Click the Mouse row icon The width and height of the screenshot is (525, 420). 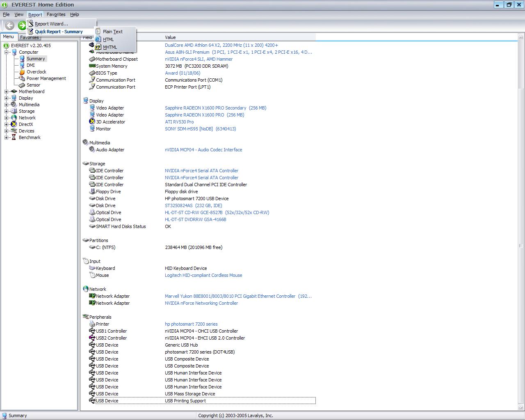click(x=92, y=275)
